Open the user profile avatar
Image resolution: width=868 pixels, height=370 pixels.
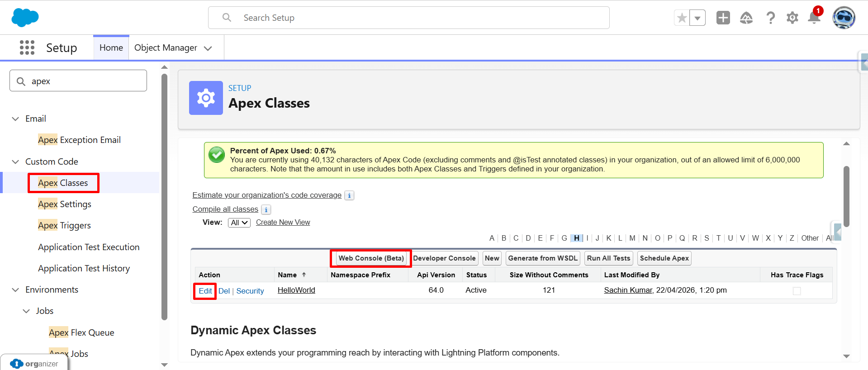click(x=844, y=18)
